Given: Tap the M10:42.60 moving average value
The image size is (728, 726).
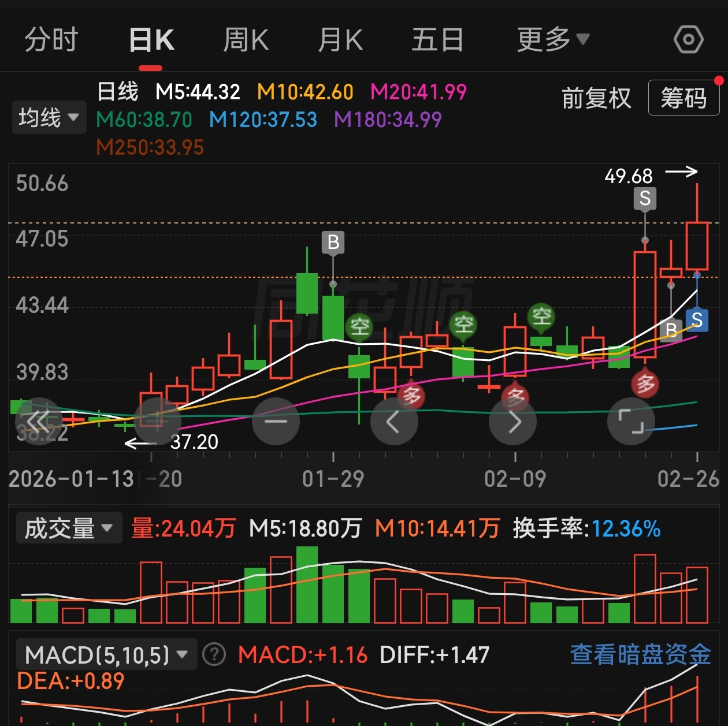Looking at the screenshot, I should 305,92.
